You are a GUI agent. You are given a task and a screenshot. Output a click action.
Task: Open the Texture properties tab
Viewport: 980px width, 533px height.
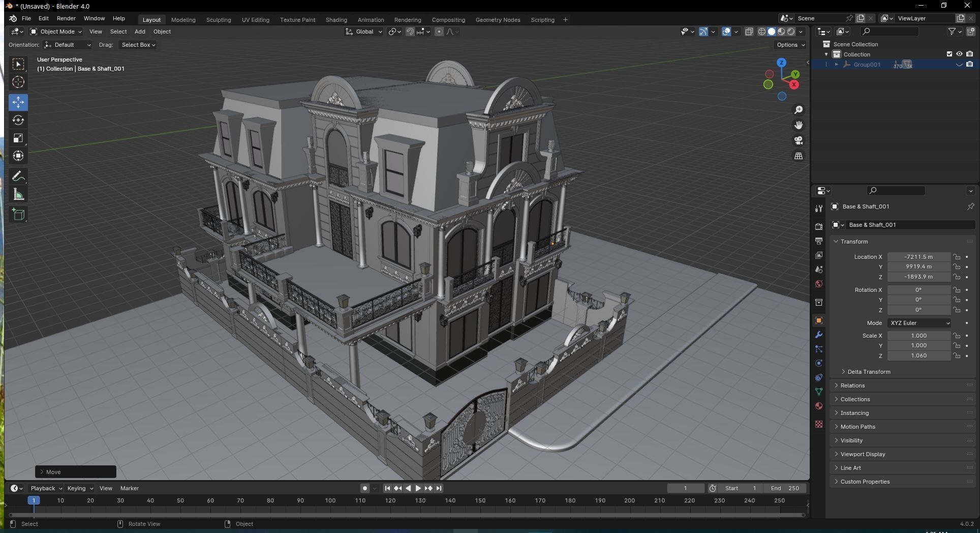click(819, 424)
